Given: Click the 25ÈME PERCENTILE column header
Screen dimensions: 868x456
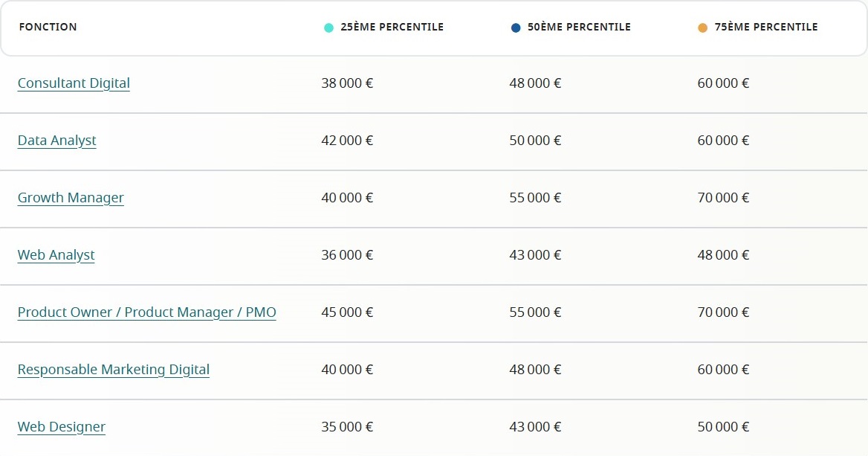Looking at the screenshot, I should tap(392, 27).
